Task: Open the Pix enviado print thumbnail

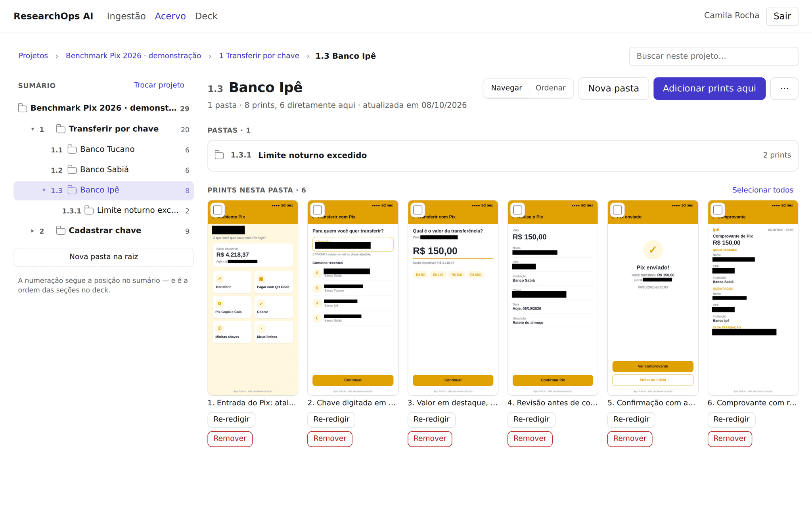Action: pyautogui.click(x=653, y=298)
